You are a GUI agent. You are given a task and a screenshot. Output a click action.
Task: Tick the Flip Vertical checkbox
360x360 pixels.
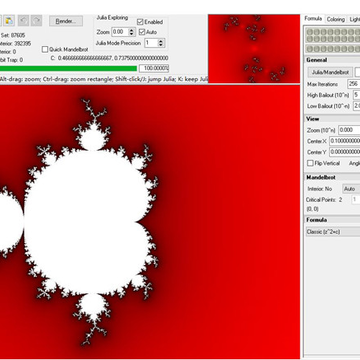click(x=310, y=163)
